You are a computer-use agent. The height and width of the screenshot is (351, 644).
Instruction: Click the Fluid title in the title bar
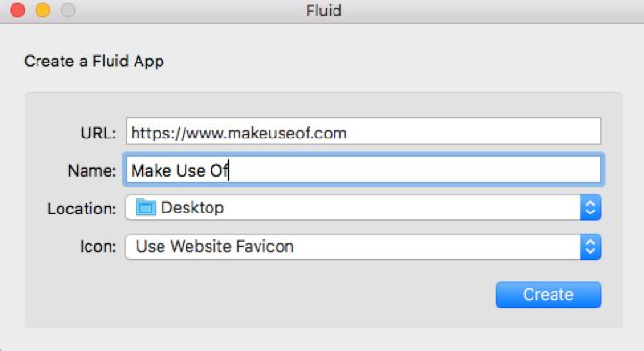324,11
